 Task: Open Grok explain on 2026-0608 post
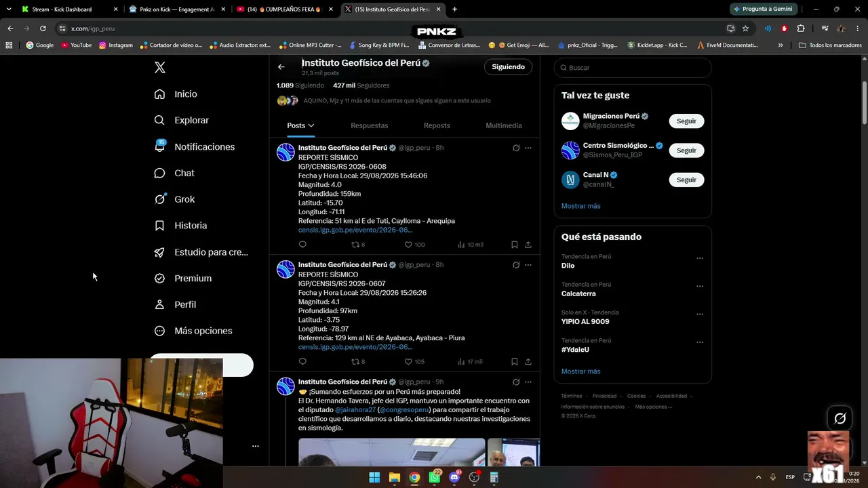(x=516, y=148)
